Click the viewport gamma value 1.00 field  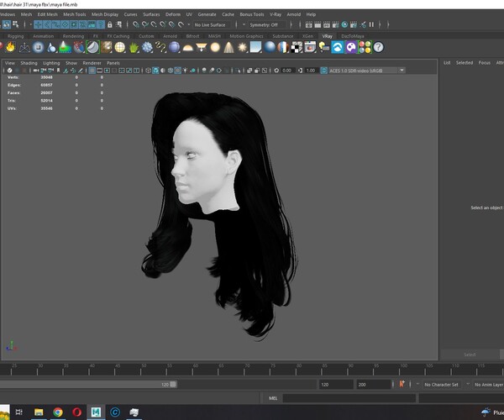click(311, 71)
